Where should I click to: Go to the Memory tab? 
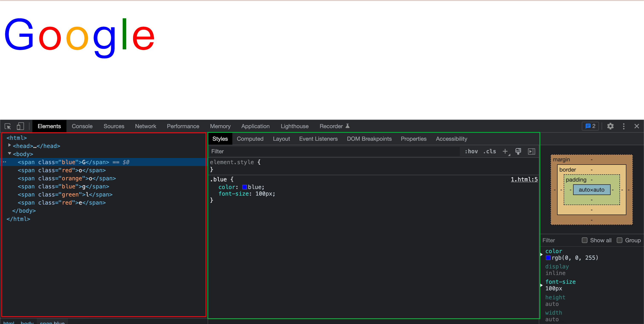pos(220,126)
